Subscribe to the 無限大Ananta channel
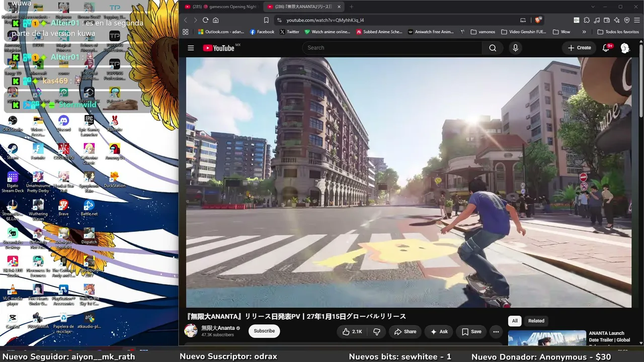 tap(264, 331)
